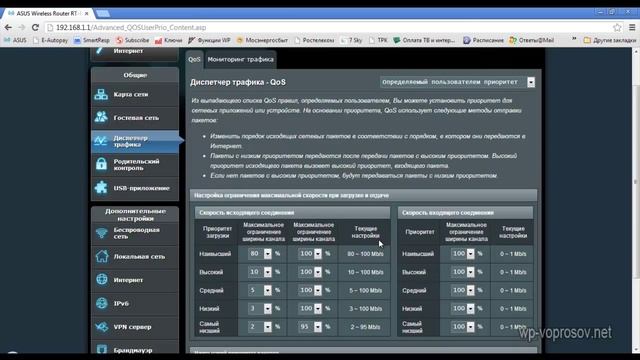640x360 pixels.
Task: Open upload Низкий minimum bandwidth dropdown (3)
Action: click(x=260, y=309)
